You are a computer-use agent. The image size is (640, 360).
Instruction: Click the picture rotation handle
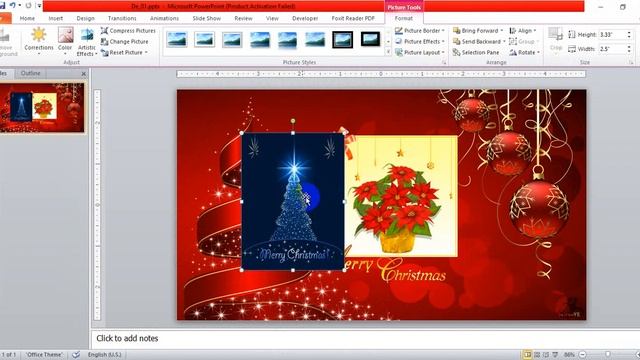coord(293,121)
